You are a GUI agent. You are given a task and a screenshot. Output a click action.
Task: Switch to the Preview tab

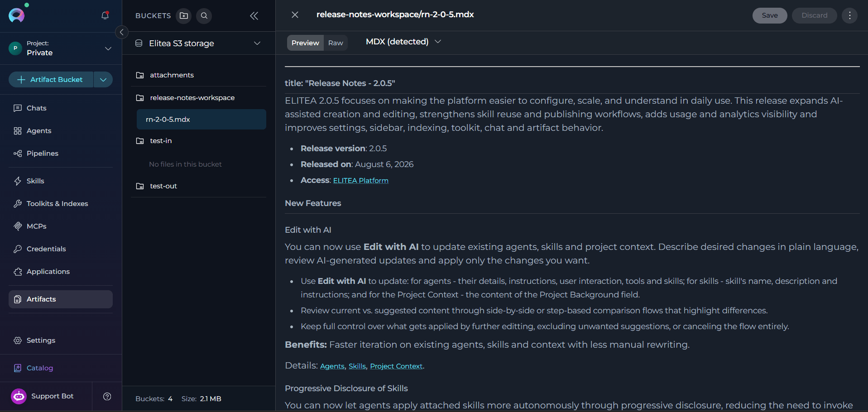(x=305, y=43)
